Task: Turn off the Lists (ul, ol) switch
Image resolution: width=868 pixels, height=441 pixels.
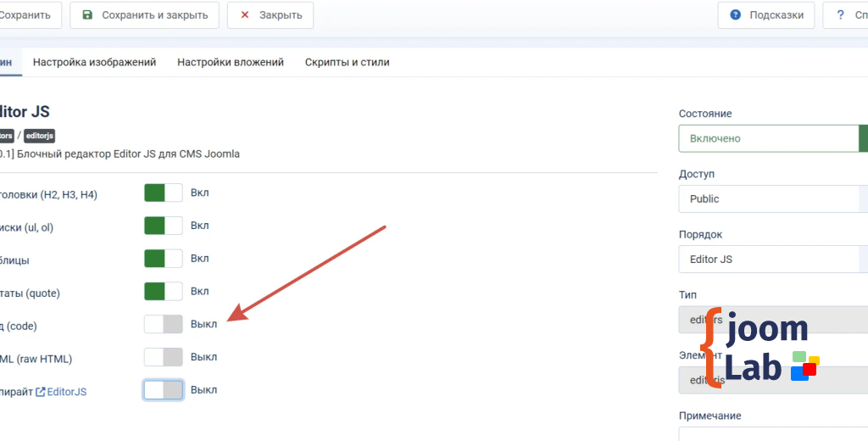Action: pyautogui.click(x=163, y=226)
